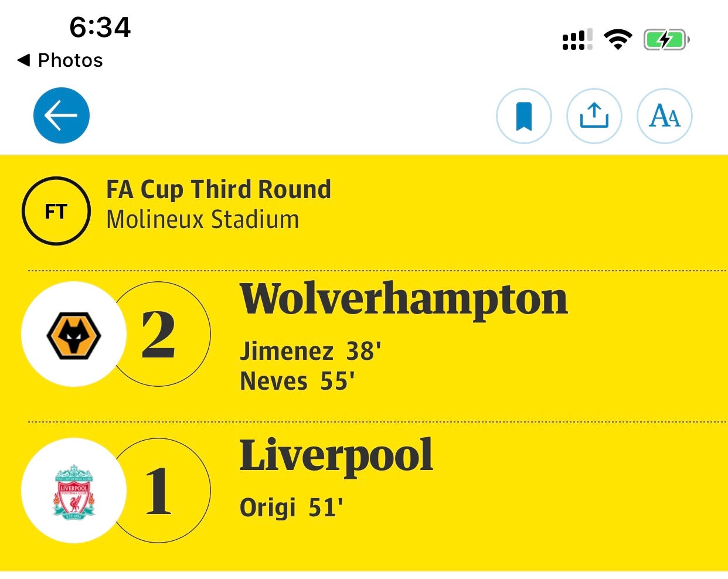The image size is (728, 579).
Task: Tap the Liverpool club crest
Action: 74,491
